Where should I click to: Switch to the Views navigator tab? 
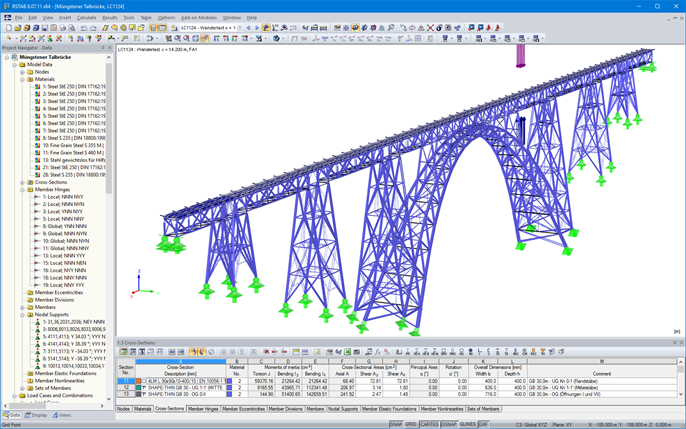coord(62,415)
